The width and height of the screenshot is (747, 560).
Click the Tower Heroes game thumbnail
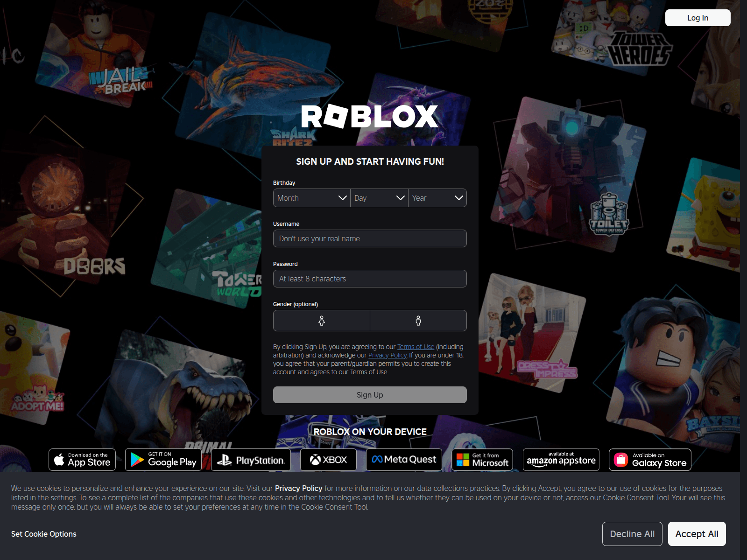coord(612,37)
